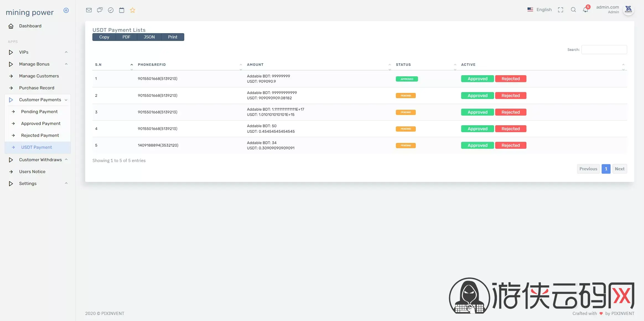
Task: Expand the Customer Withdraws menu
Action: point(38,160)
